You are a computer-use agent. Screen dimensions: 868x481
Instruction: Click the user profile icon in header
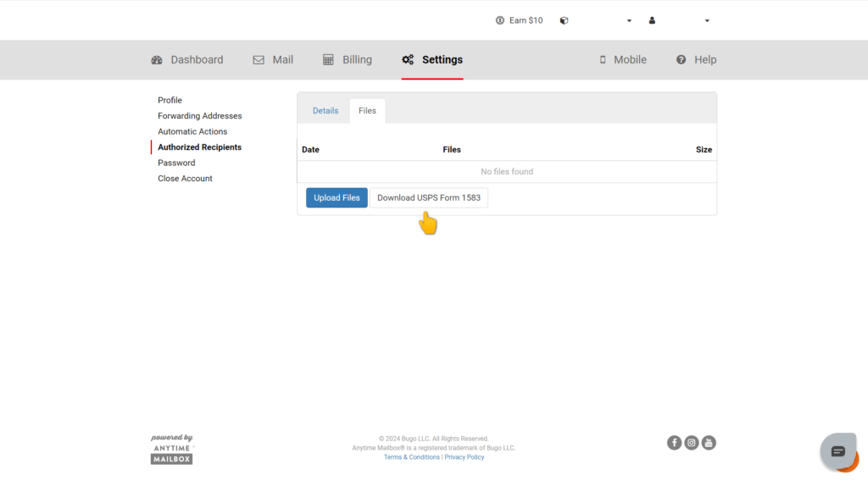tap(652, 20)
